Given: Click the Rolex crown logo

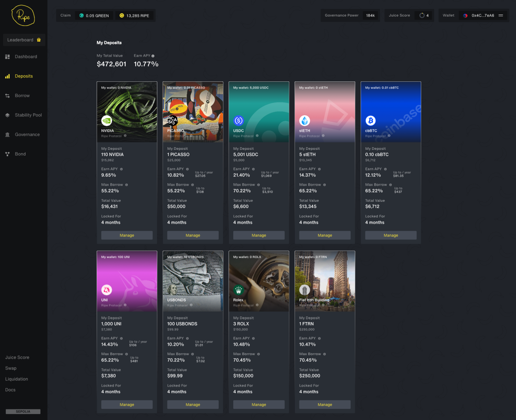Looking at the screenshot, I should [239, 290].
